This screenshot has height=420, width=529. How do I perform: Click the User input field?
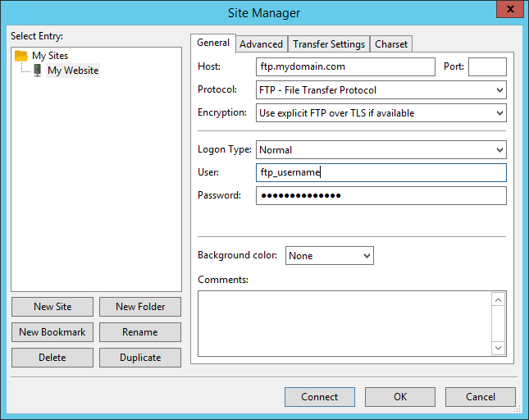[381, 173]
